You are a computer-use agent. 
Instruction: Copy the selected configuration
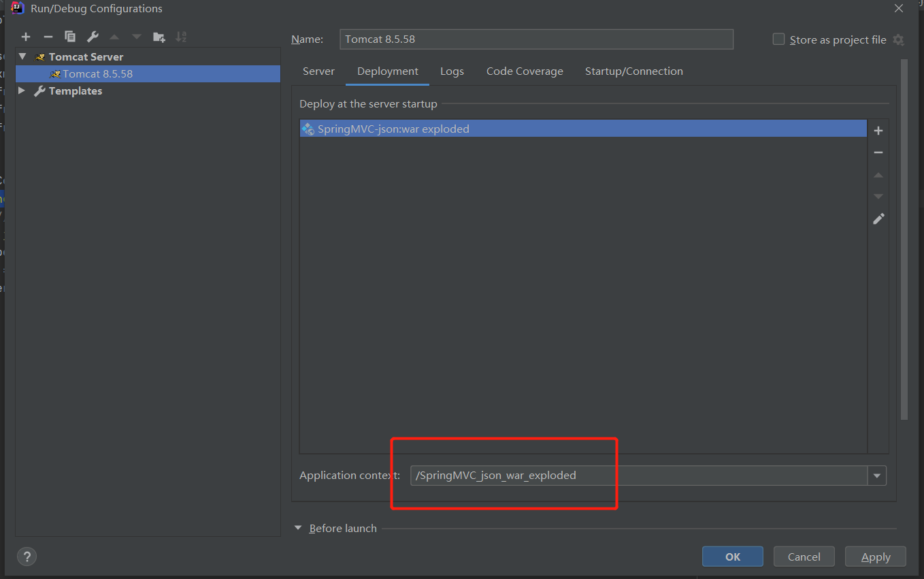[x=70, y=37]
